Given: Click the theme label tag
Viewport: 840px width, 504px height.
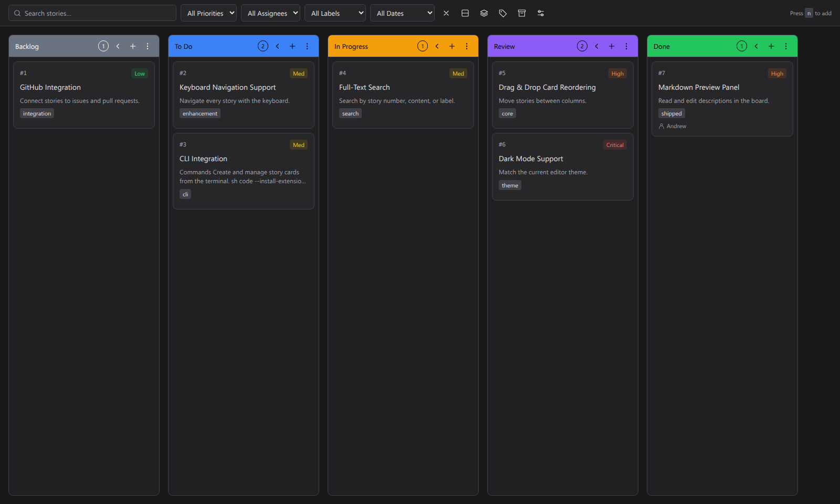Looking at the screenshot, I should (x=510, y=185).
